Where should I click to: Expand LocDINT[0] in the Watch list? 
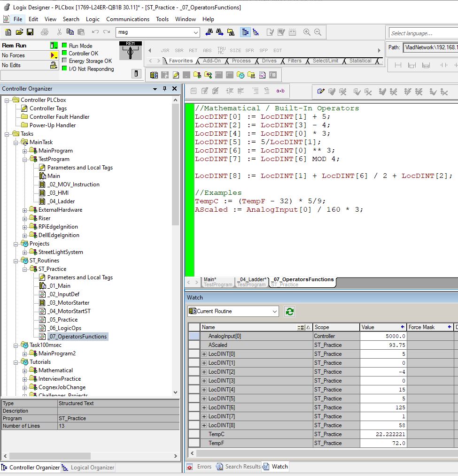[203, 353]
